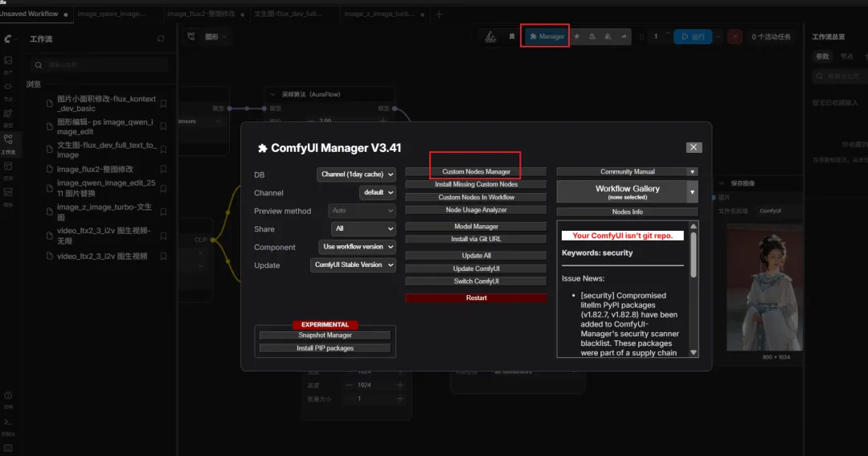The image size is (868, 456).
Task: Select the 工作流 workflows sidebar icon
Action: [x=8, y=139]
